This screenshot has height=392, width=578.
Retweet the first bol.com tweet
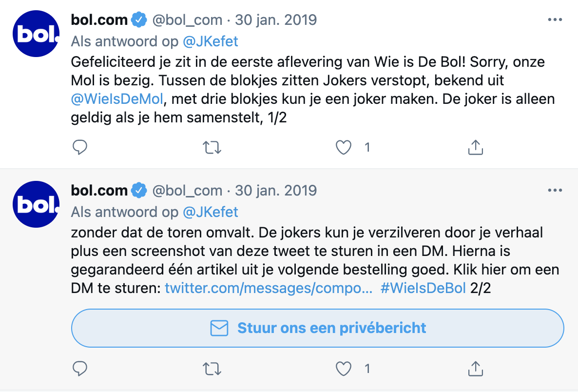click(212, 147)
